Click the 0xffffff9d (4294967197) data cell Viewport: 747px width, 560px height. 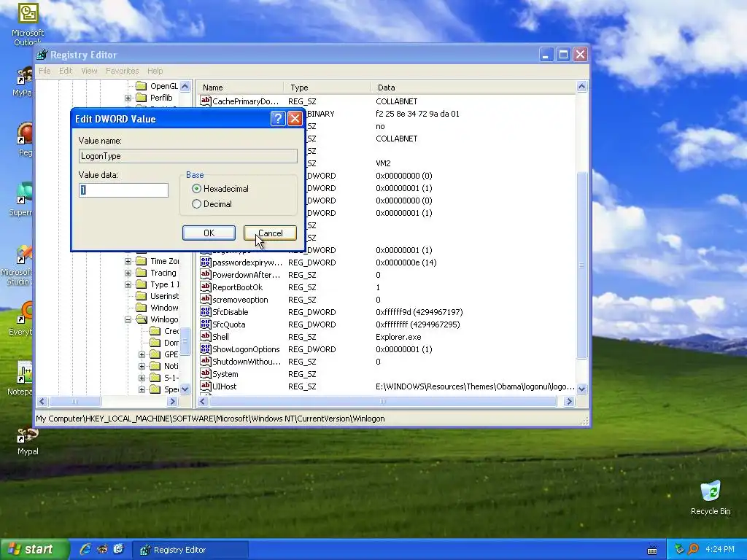coord(419,312)
